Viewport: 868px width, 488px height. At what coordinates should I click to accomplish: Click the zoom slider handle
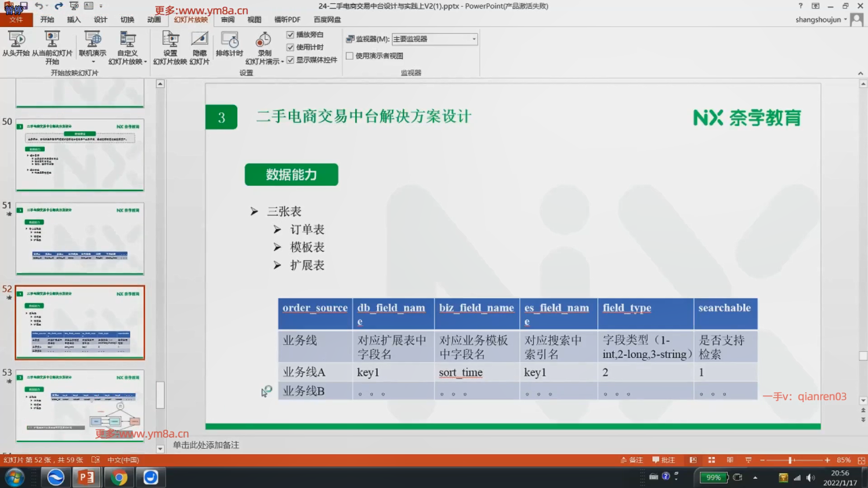click(790, 460)
